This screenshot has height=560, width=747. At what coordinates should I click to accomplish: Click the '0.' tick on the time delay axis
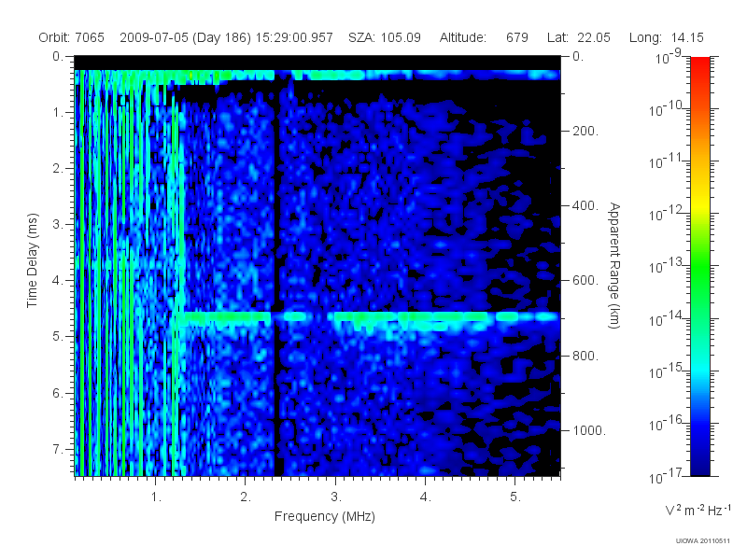[58, 57]
